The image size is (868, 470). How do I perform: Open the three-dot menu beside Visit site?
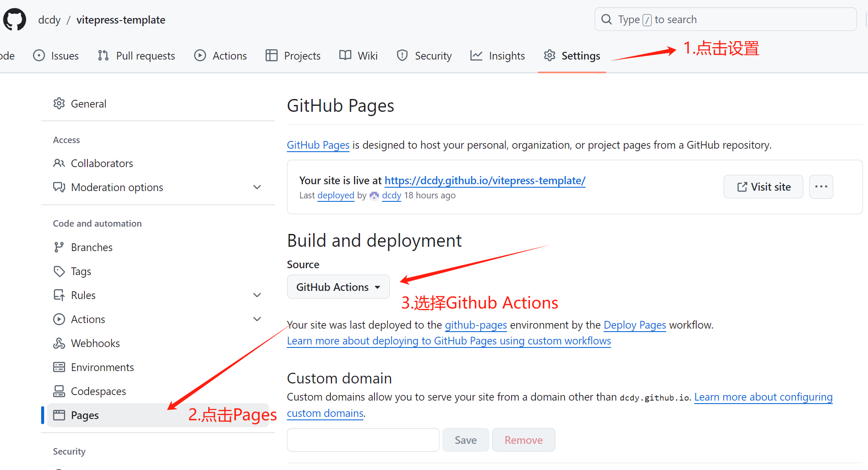[x=821, y=187]
